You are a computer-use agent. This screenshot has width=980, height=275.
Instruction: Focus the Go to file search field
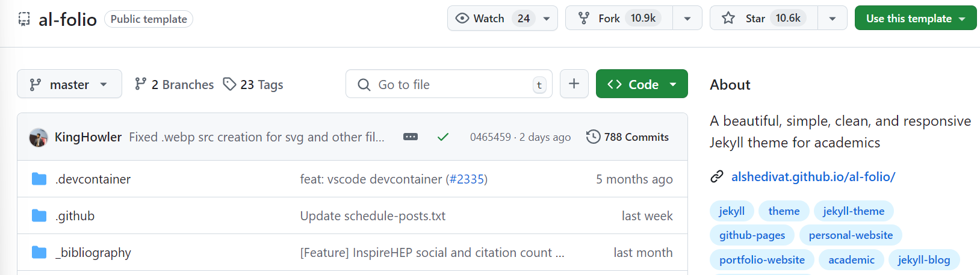coord(449,84)
